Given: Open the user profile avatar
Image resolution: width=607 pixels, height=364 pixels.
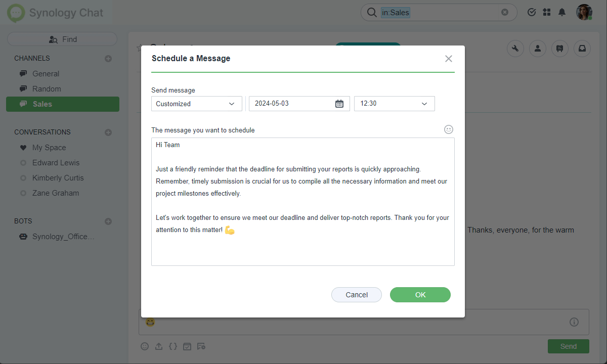Looking at the screenshot, I should tap(584, 12).
